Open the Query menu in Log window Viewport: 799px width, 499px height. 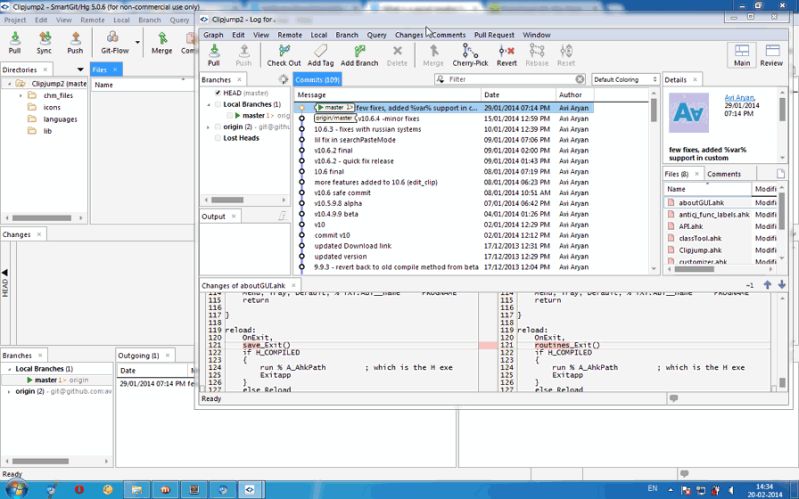tap(377, 35)
